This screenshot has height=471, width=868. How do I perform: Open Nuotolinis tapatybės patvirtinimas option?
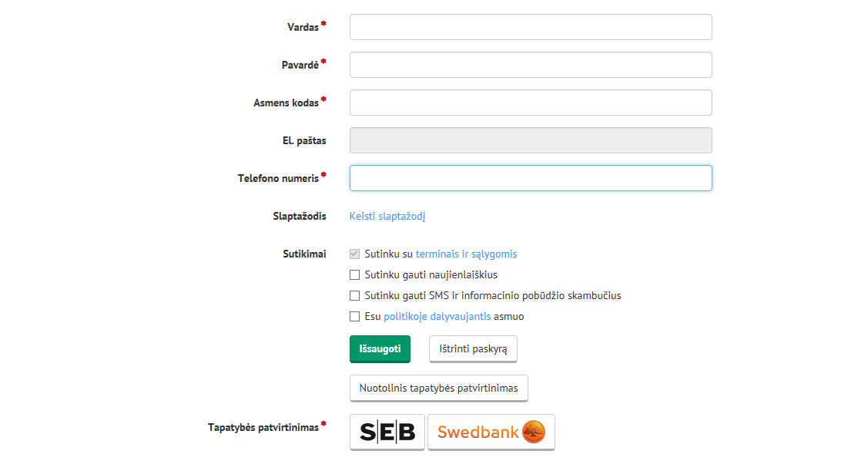pos(438,388)
